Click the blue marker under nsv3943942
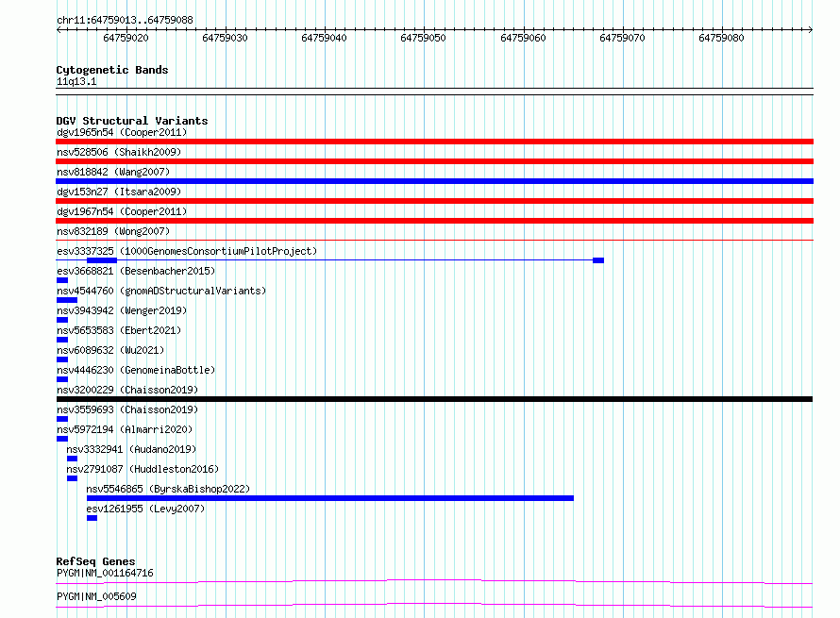Screen dimensions: 840x618 62,320
